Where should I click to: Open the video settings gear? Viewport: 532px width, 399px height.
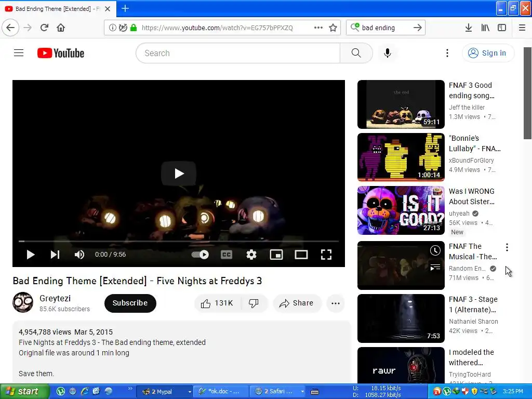click(x=251, y=255)
